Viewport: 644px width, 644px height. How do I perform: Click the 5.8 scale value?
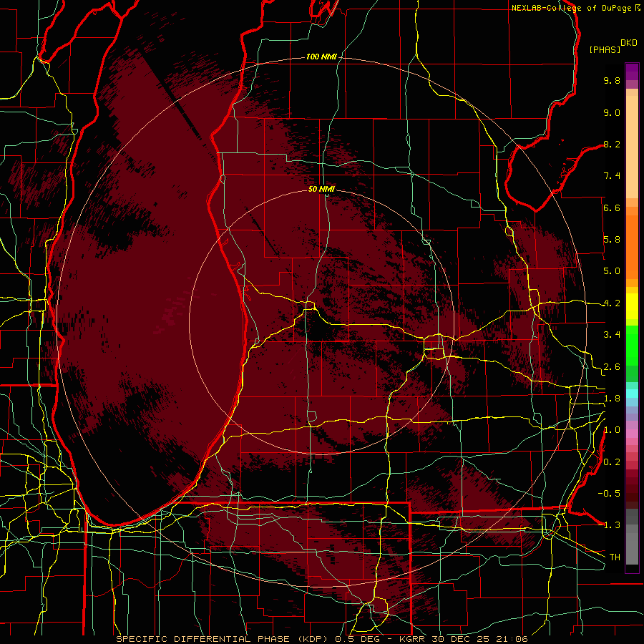tap(612, 240)
